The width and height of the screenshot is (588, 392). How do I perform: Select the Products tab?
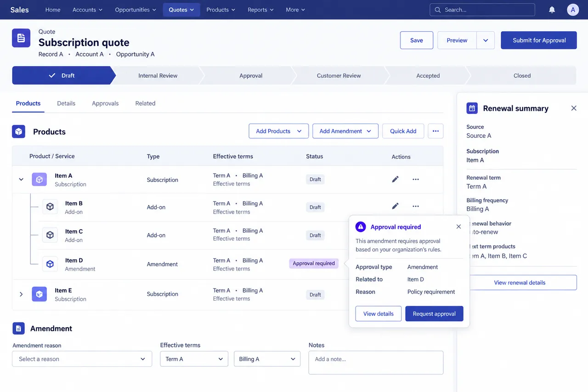28,103
